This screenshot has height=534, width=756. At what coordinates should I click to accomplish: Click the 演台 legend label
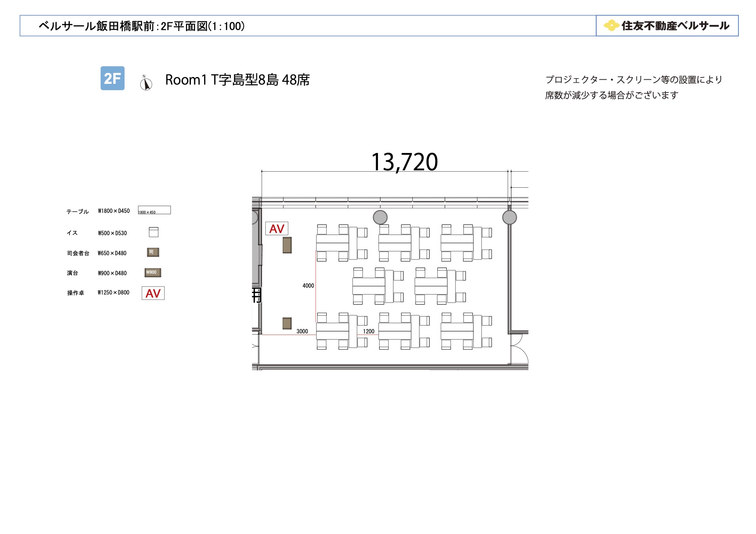(x=73, y=273)
